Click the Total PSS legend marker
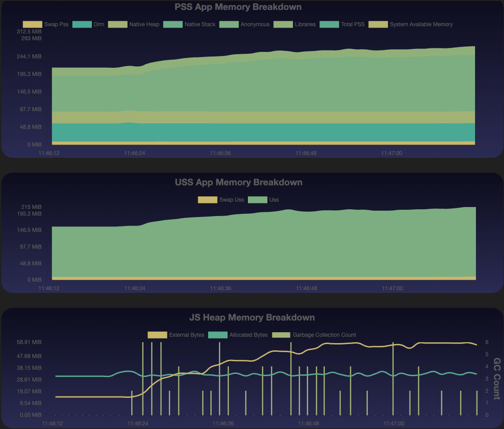The height and width of the screenshot is (429, 504). pyautogui.click(x=330, y=24)
